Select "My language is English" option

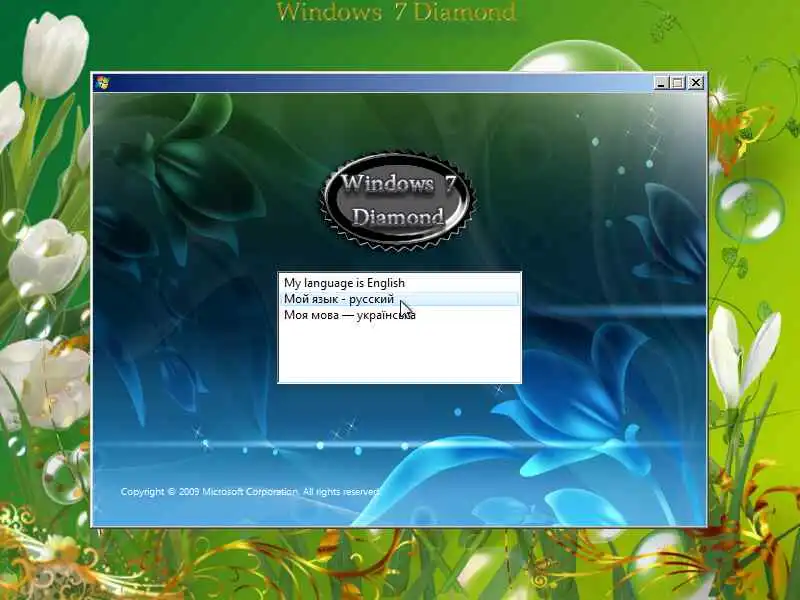tap(399, 283)
